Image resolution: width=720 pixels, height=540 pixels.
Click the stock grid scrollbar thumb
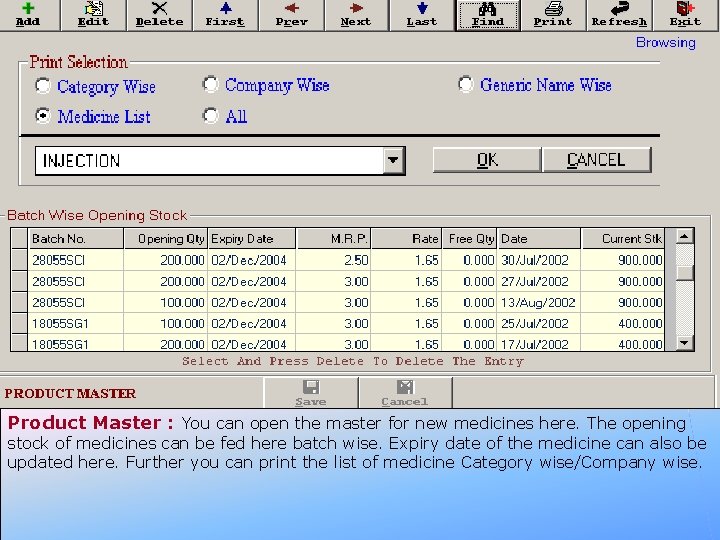[684, 273]
